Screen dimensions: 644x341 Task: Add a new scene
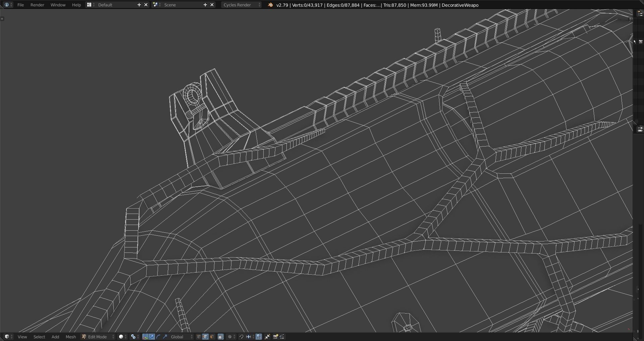pyautogui.click(x=205, y=5)
